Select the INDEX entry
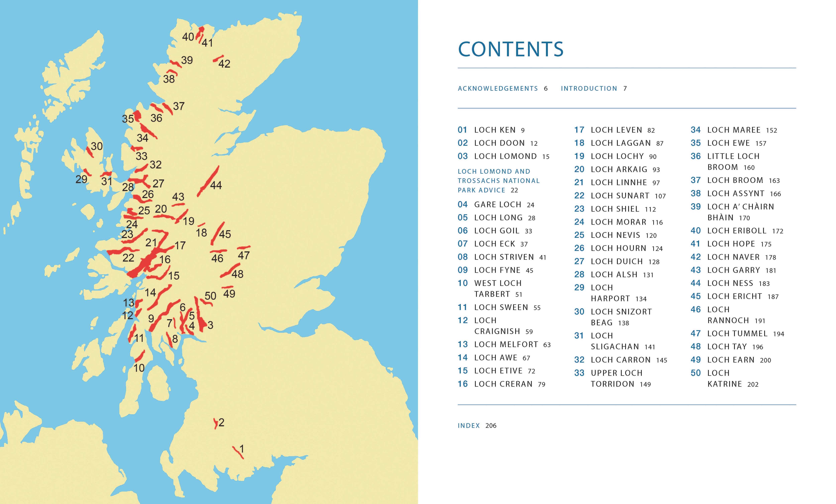This screenshot has height=504, width=836. 477,426
